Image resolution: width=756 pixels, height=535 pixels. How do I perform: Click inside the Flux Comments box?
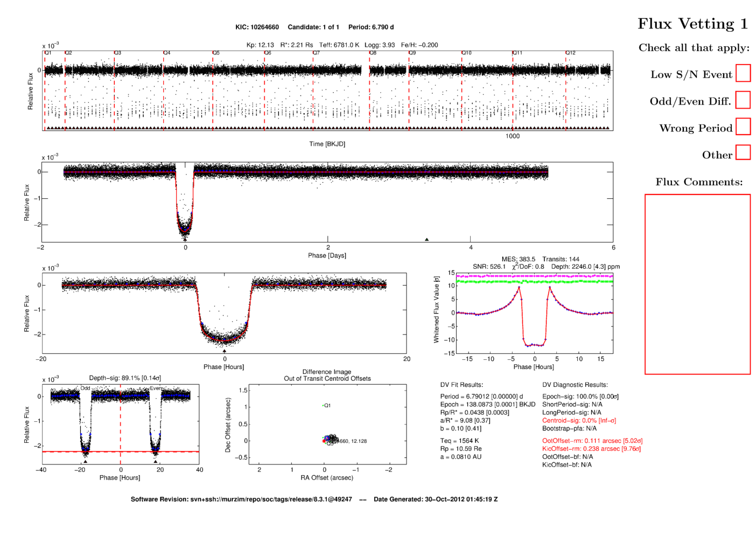point(697,284)
